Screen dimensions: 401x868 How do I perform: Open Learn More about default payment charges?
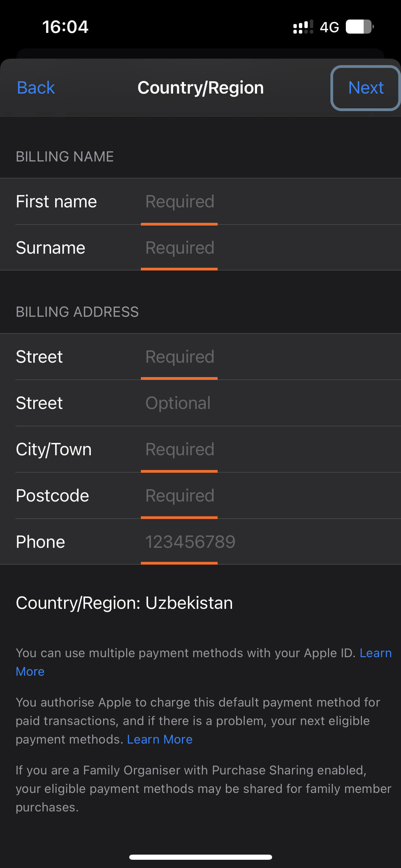point(160,739)
